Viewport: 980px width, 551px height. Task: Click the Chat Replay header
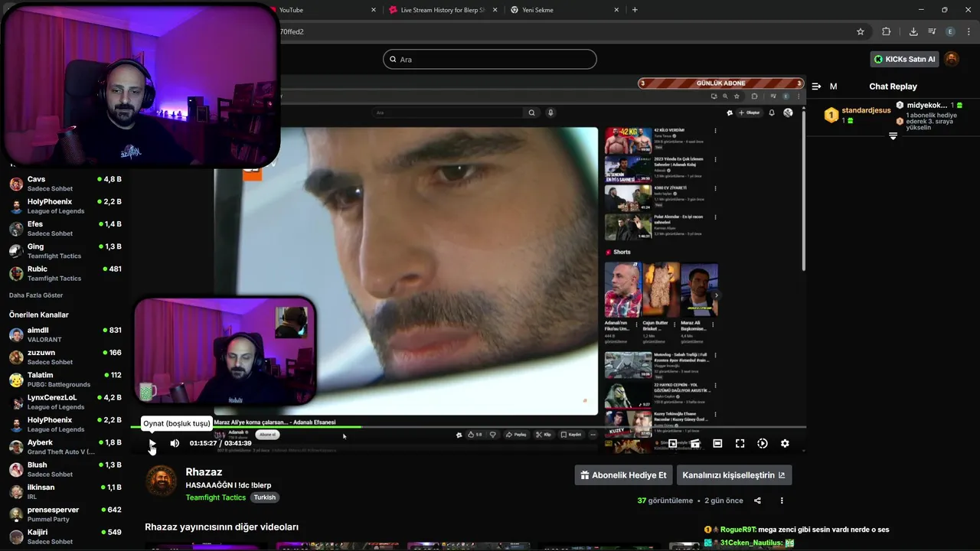tap(893, 86)
